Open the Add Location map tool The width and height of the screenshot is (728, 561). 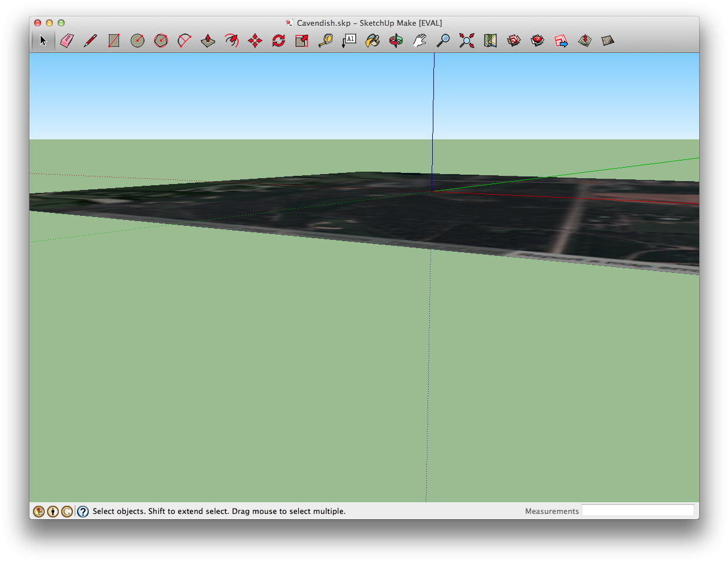(490, 41)
